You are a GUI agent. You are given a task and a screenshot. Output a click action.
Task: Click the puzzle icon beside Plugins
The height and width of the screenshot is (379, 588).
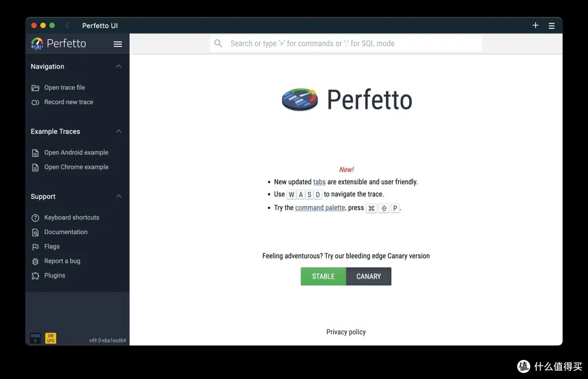(x=35, y=276)
